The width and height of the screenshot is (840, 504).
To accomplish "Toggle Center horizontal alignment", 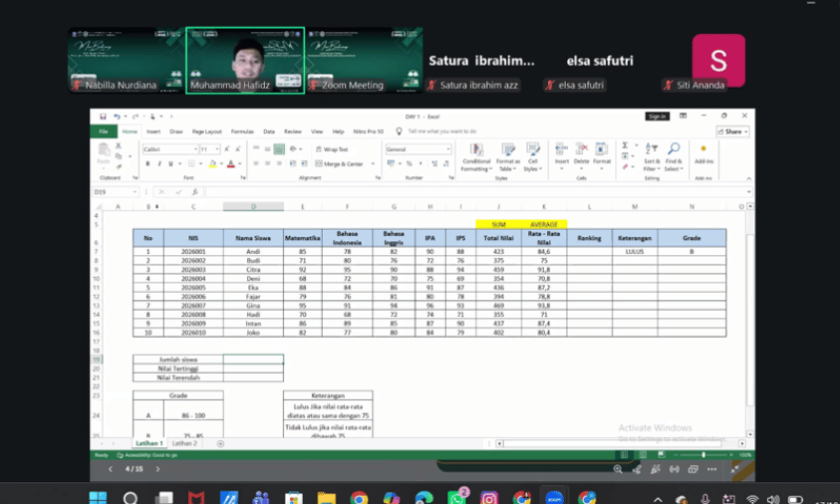I will click(267, 163).
